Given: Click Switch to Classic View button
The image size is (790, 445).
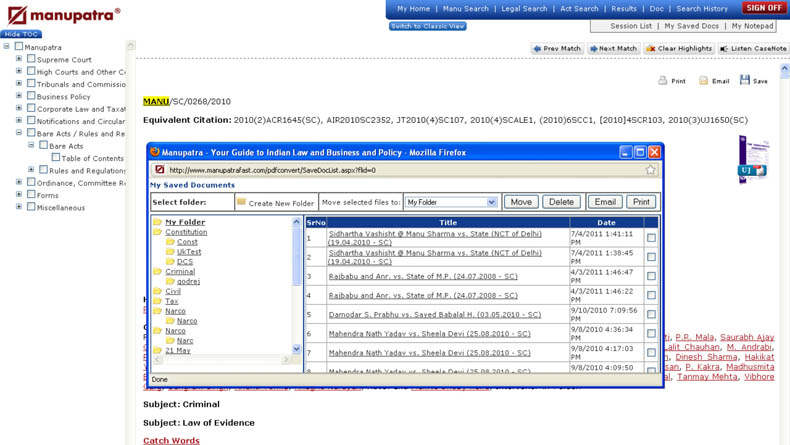Looking at the screenshot, I should click(428, 26).
